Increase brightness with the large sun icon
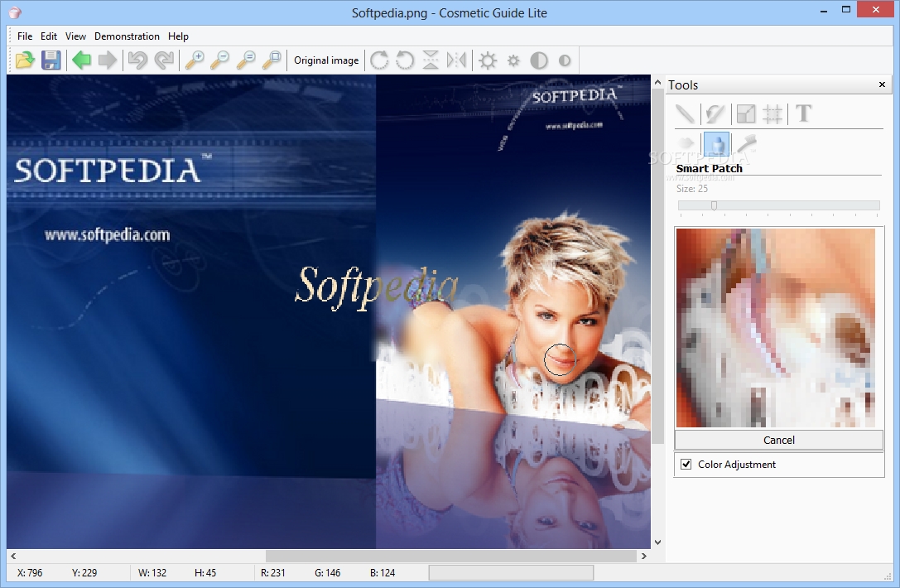900x588 pixels. tap(488, 60)
